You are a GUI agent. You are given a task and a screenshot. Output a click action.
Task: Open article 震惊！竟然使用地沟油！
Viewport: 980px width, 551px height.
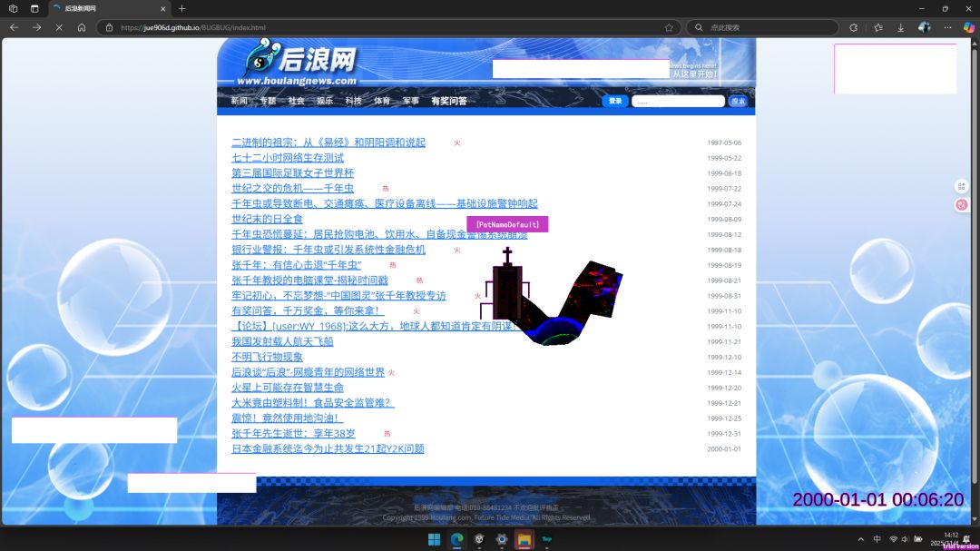click(x=288, y=418)
